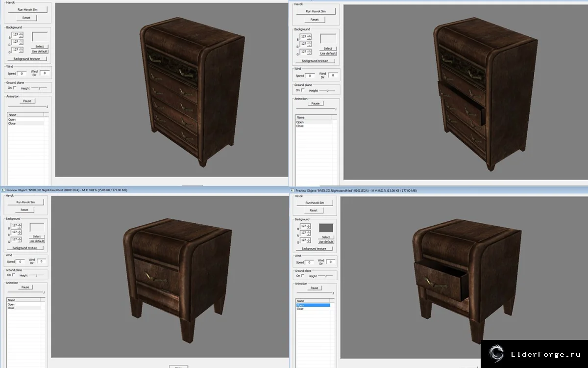Image resolution: width=588 pixels, height=368 pixels.
Task: Run Havok Sim in closed nightstand window
Action: tap(25, 202)
